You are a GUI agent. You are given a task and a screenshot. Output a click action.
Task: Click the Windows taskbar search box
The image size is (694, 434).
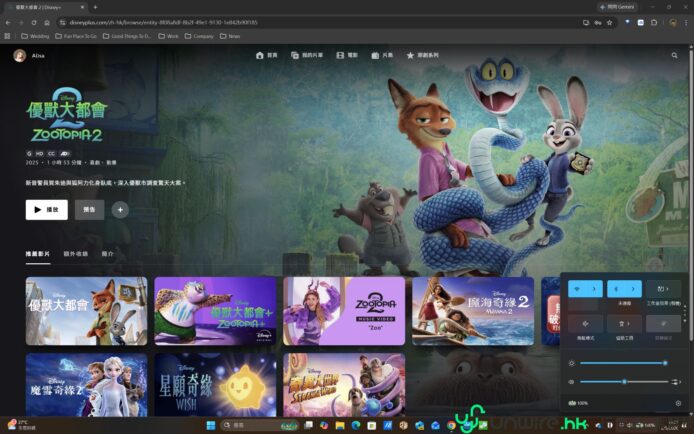click(x=259, y=425)
